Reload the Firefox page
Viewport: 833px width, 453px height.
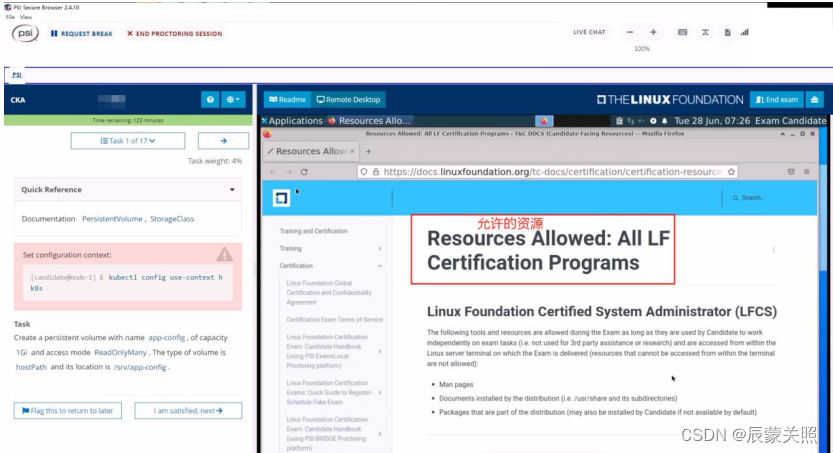(304, 172)
